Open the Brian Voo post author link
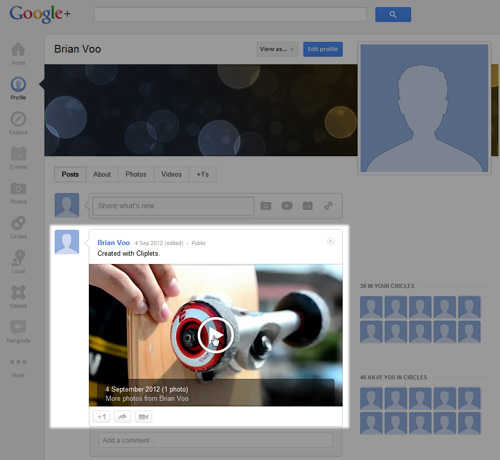The height and width of the screenshot is (460, 500). pos(113,243)
